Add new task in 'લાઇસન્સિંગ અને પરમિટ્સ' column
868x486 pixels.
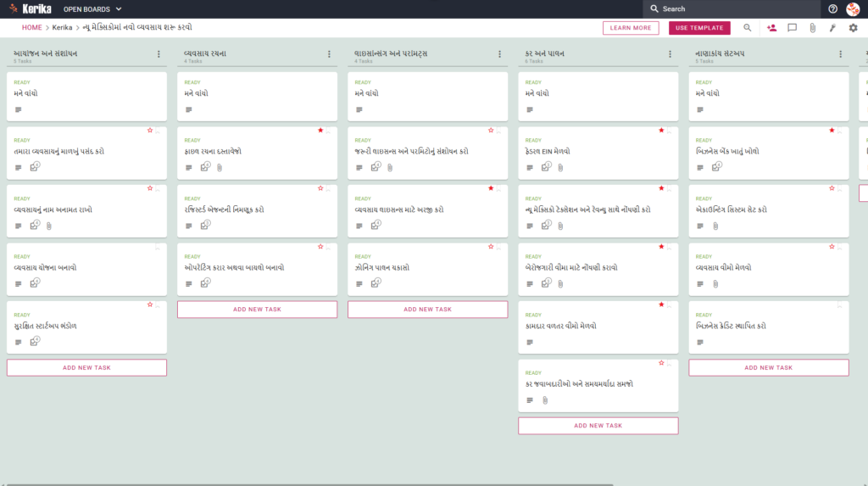428,310
